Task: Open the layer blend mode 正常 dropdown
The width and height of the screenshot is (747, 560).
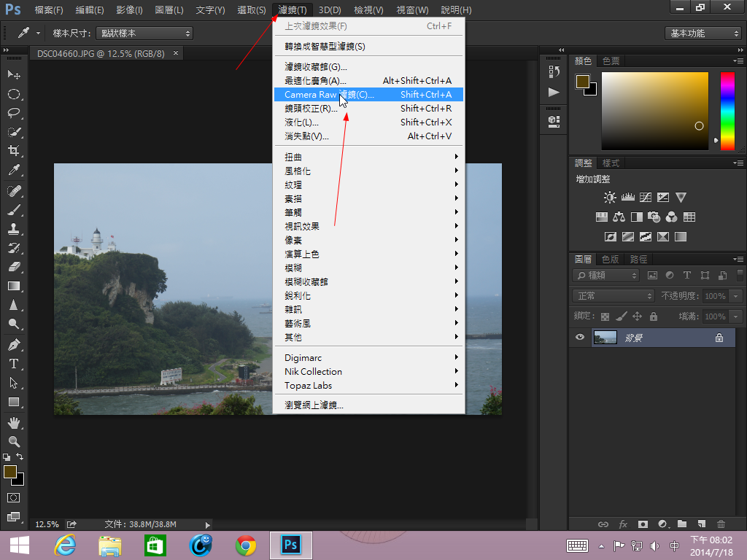Action: click(614, 296)
